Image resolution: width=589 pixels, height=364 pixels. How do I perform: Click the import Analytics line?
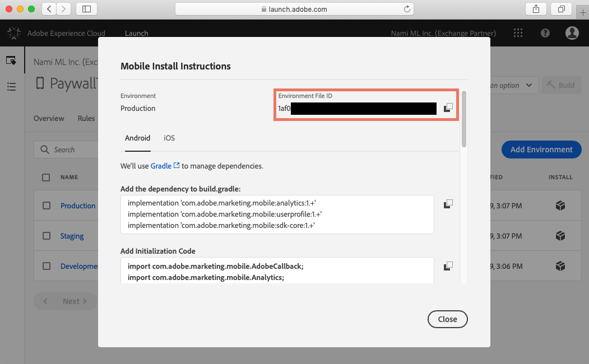pos(206,277)
